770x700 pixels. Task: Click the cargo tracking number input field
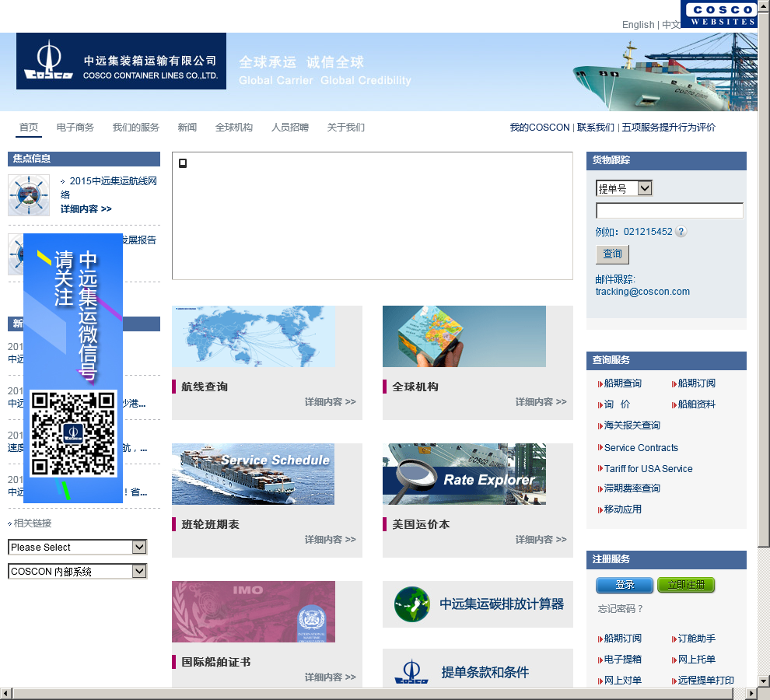pos(670,210)
